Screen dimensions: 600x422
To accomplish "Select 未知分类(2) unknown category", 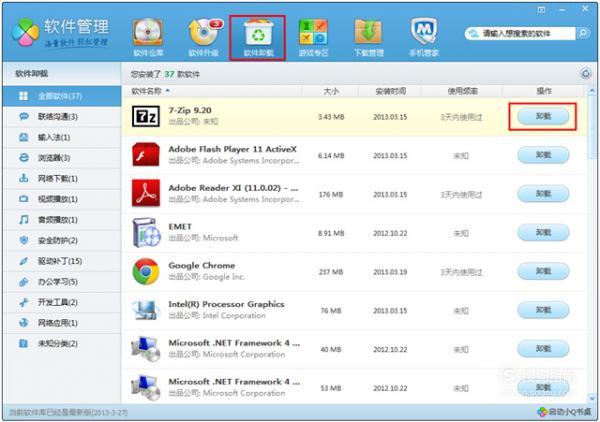I will 62,344.
